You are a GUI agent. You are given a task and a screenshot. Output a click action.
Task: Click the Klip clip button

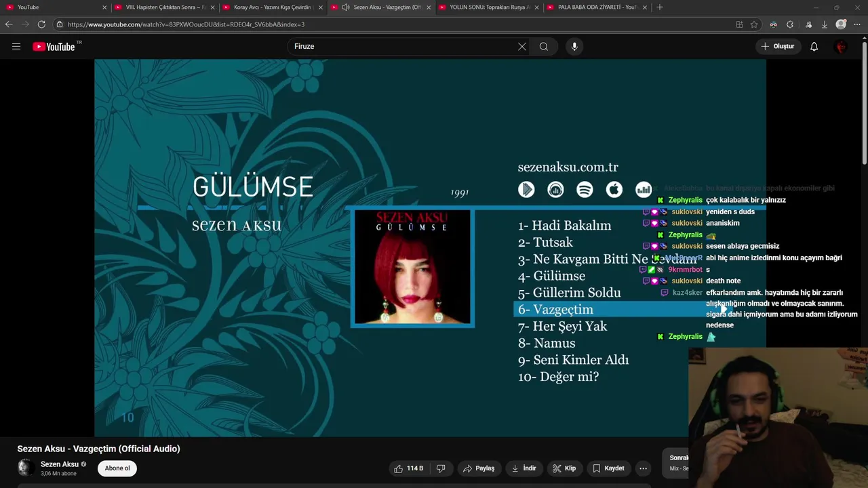[x=564, y=468]
